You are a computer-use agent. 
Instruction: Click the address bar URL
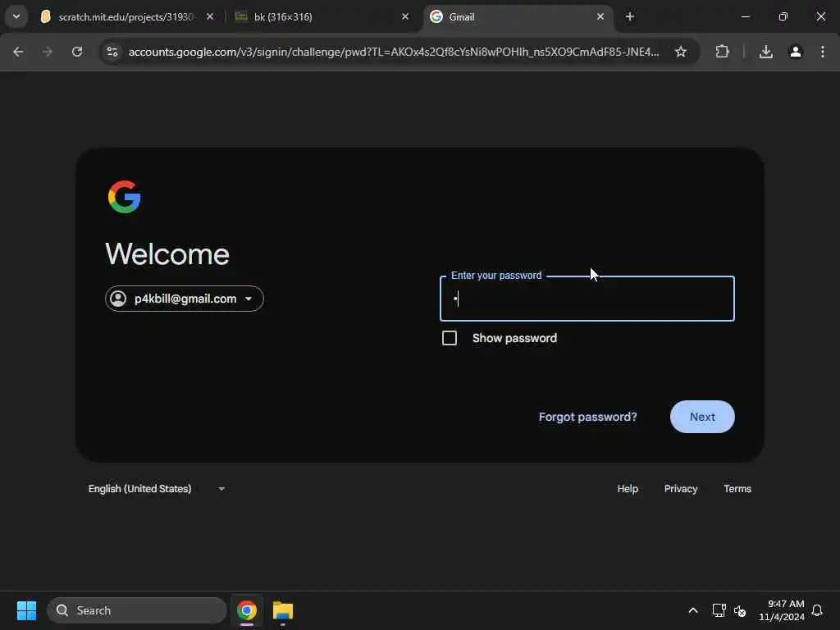(x=394, y=52)
